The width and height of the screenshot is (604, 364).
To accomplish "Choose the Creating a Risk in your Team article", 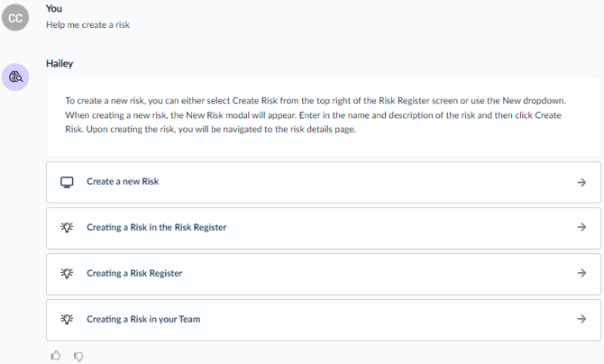I will [x=143, y=320].
